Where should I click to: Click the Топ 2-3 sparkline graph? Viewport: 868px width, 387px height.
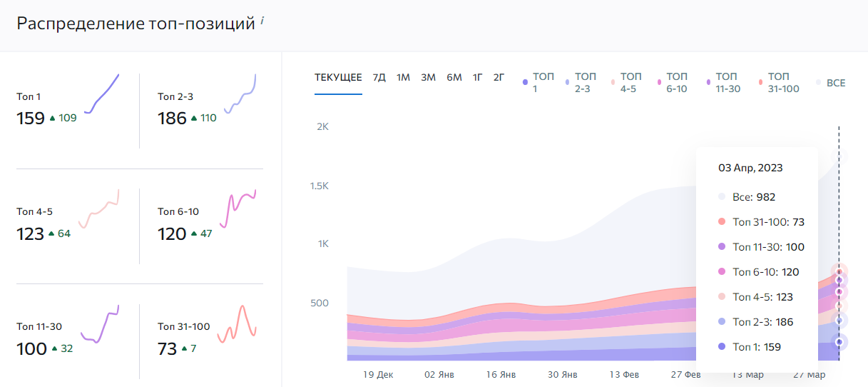tap(240, 94)
